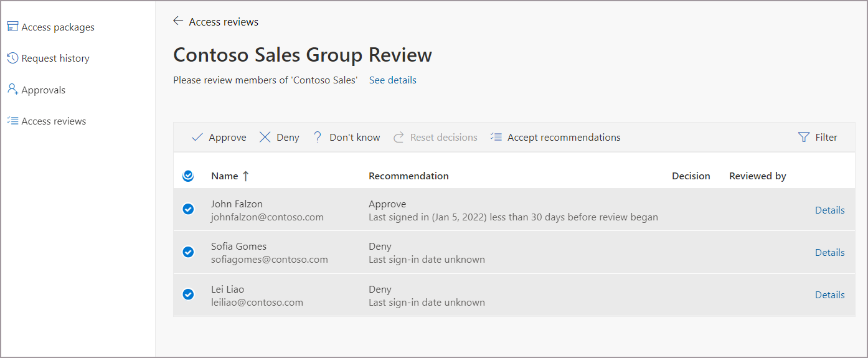Open Access reviews in the sidebar
This screenshot has width=868, height=358.
pos(54,121)
